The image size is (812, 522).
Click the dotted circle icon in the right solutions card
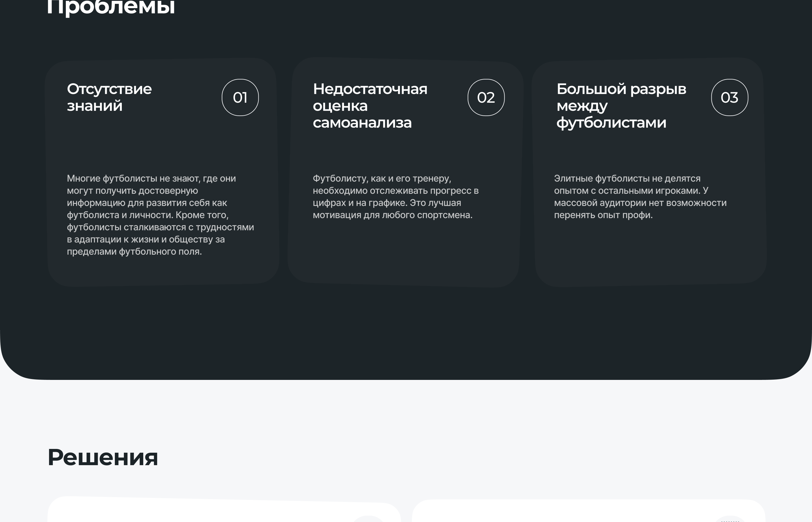click(x=730, y=519)
